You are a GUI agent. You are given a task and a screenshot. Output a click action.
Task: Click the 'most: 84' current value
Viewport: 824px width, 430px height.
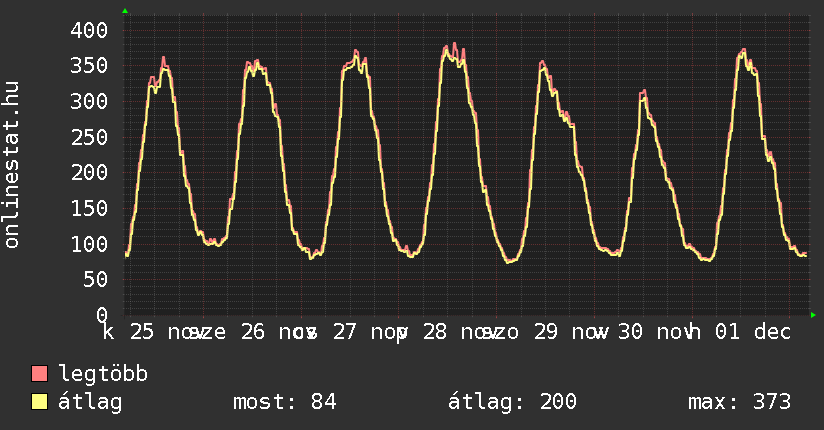pos(284,403)
